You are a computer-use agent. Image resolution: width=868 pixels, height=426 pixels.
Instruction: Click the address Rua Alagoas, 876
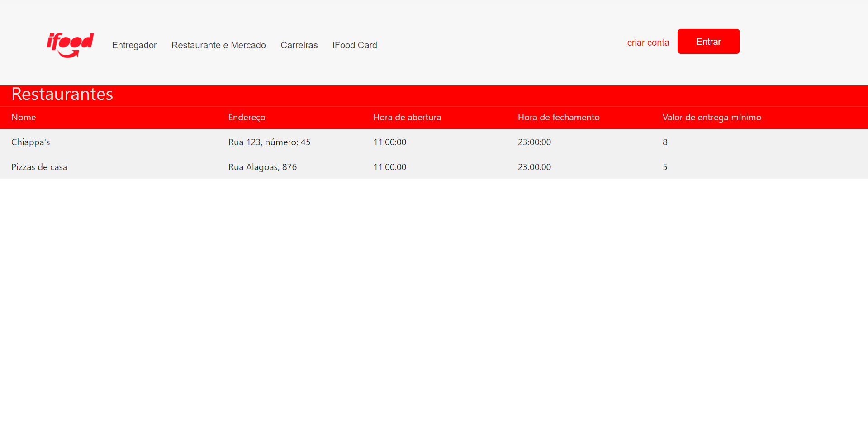coord(262,167)
